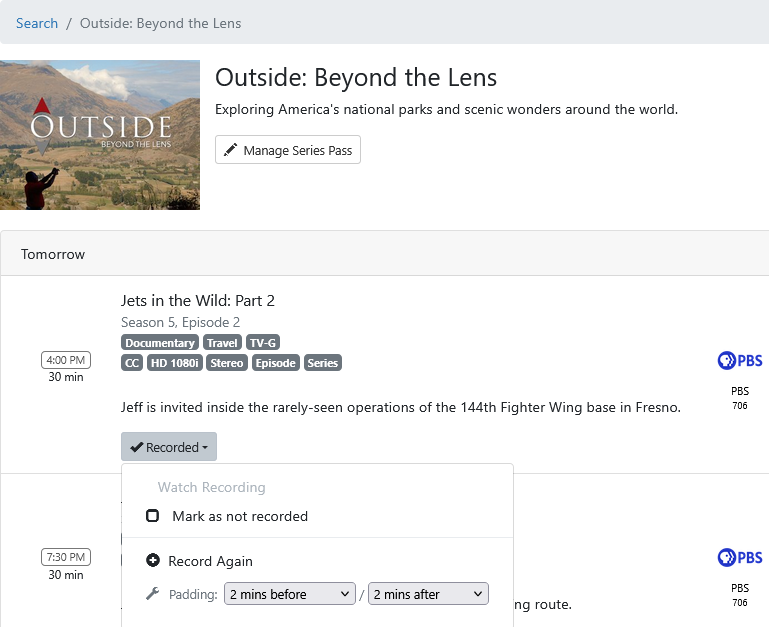Click the wrench icon next to Padding
The height and width of the screenshot is (627, 769).
pyautogui.click(x=153, y=594)
